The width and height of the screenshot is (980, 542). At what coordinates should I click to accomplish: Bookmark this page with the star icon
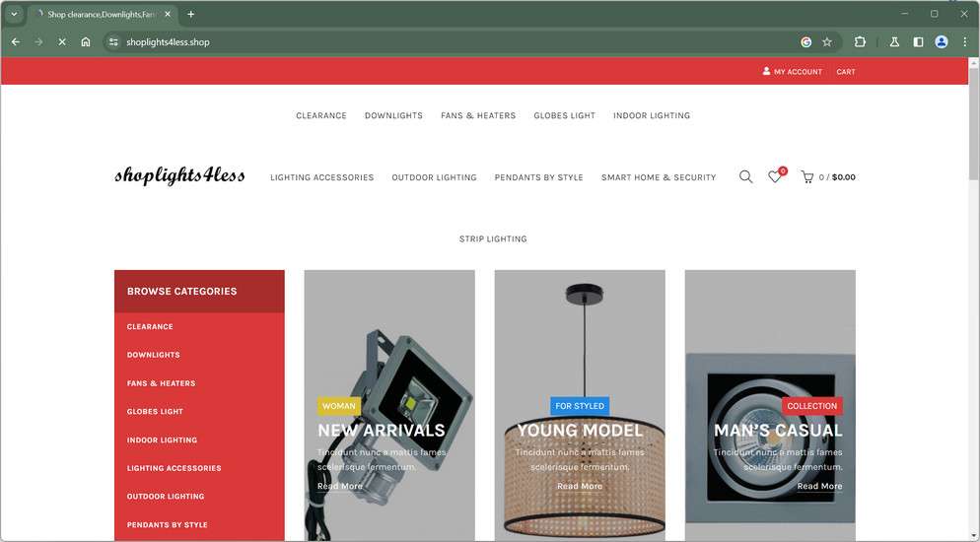(x=827, y=41)
